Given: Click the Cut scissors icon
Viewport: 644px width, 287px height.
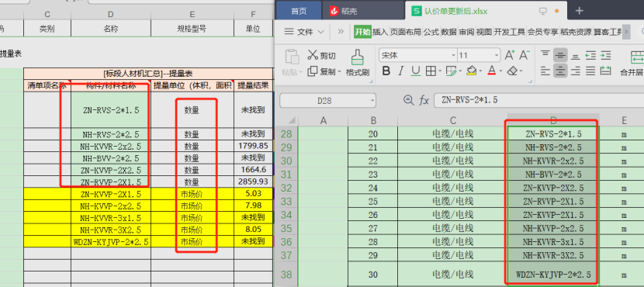Looking at the screenshot, I should pos(313,55).
